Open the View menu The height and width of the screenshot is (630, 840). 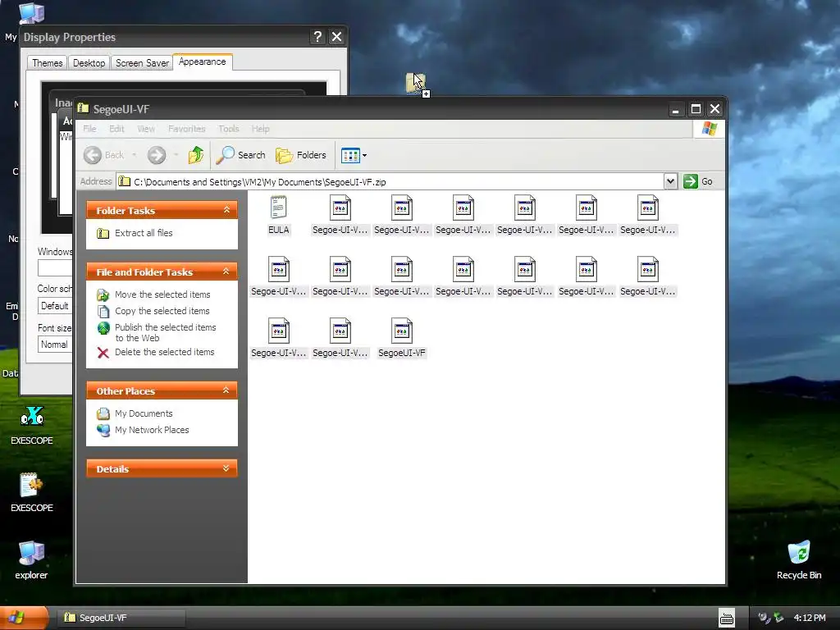pos(146,129)
